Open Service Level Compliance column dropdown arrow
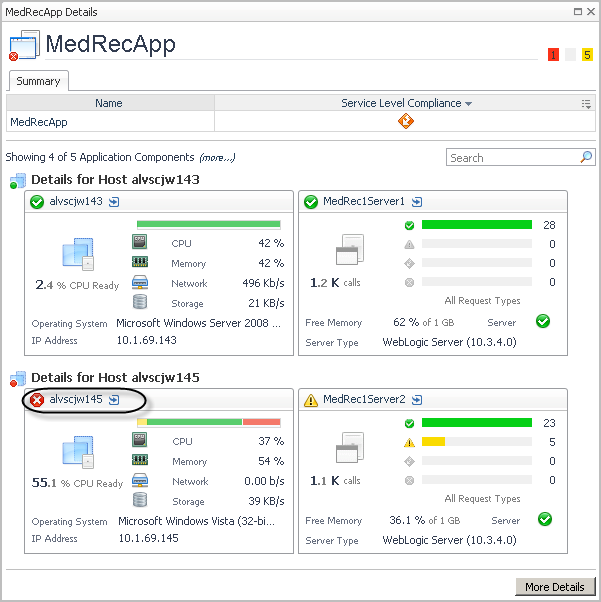The image size is (601, 602). coord(468,104)
